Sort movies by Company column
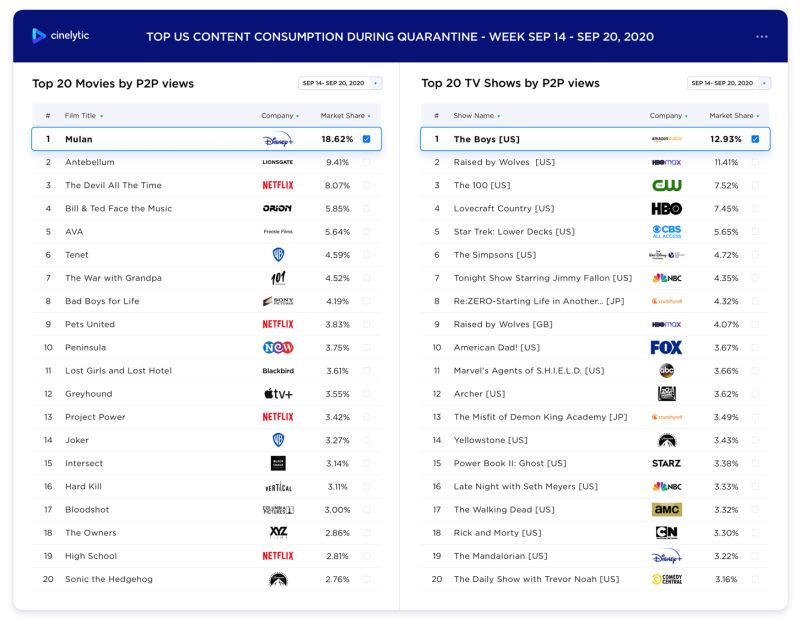800x620 pixels. [280, 116]
